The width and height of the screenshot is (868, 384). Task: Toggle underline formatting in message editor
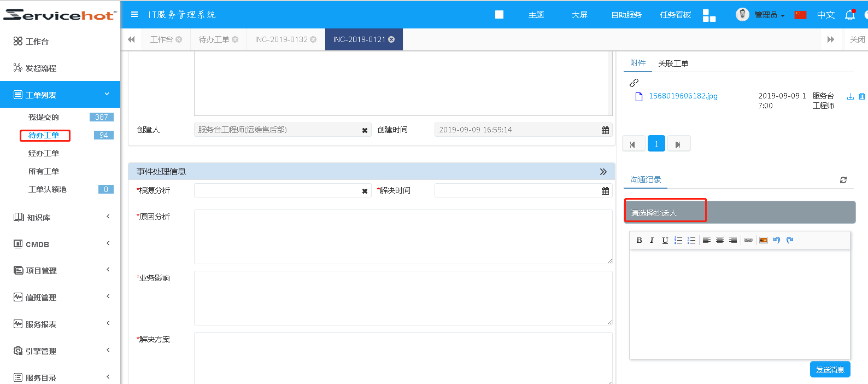665,240
